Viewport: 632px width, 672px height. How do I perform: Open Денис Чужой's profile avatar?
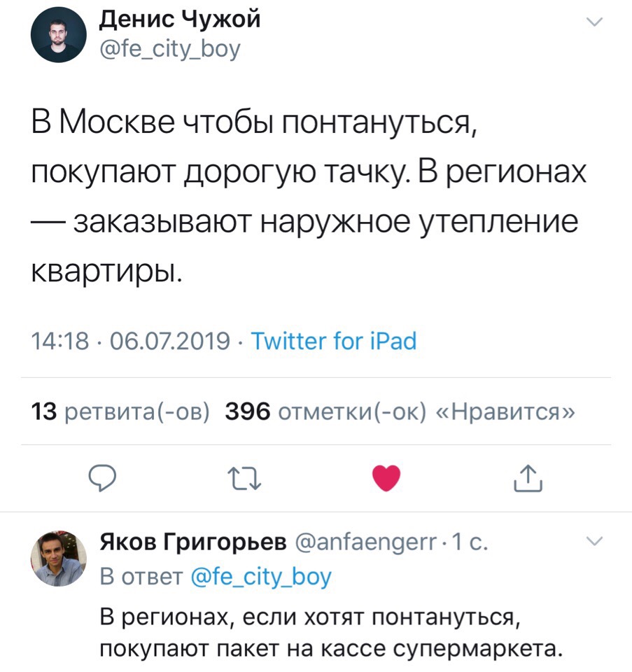click(x=57, y=36)
